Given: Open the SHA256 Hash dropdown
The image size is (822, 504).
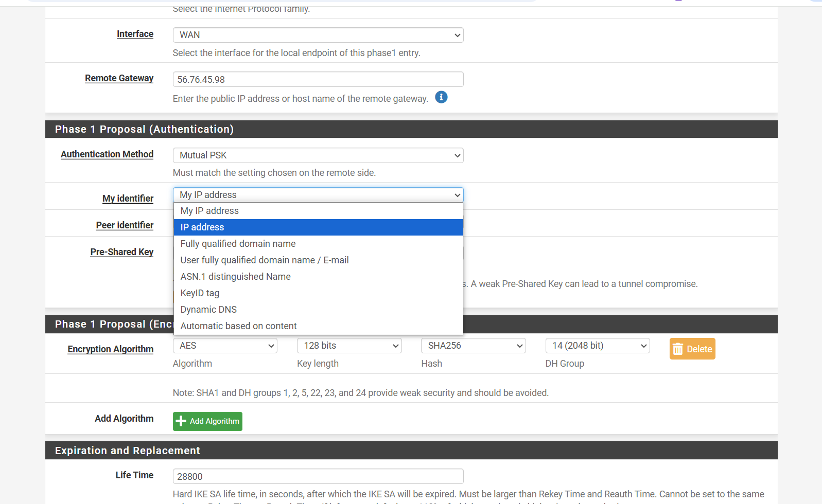Looking at the screenshot, I should (x=473, y=346).
